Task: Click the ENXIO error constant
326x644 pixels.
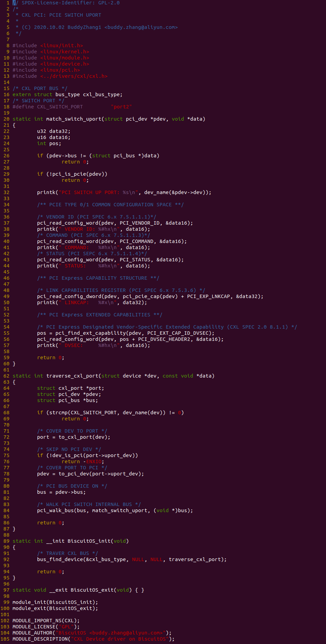Action: pos(94,462)
